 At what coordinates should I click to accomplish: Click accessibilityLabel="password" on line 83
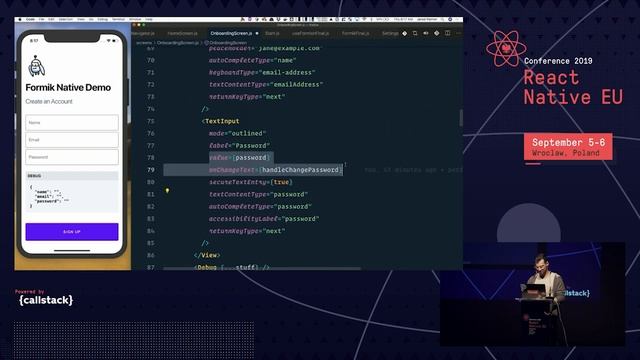point(264,219)
